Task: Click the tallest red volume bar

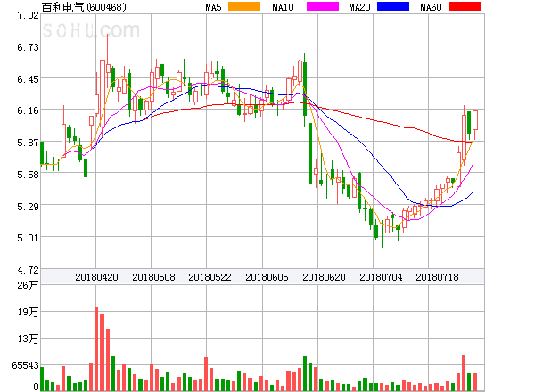Action: [x=96, y=349]
